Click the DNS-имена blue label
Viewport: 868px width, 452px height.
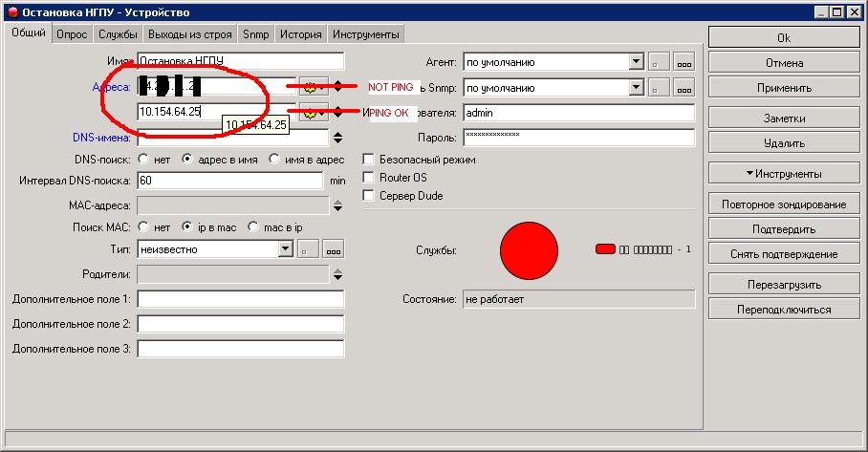tap(102, 138)
